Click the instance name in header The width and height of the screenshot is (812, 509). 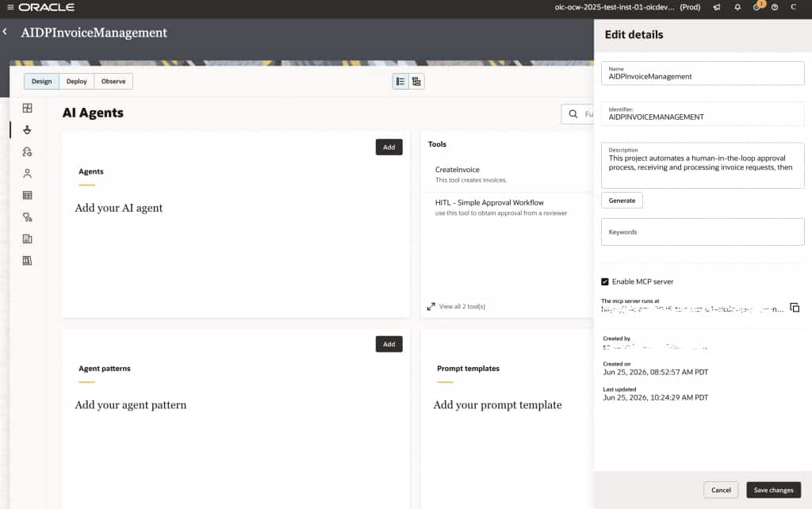click(615, 7)
